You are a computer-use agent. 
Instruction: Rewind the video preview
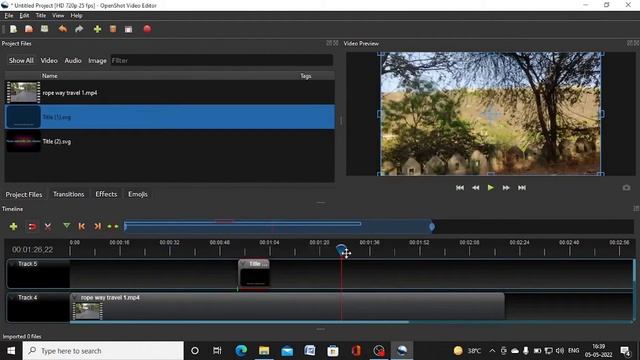click(x=476, y=188)
